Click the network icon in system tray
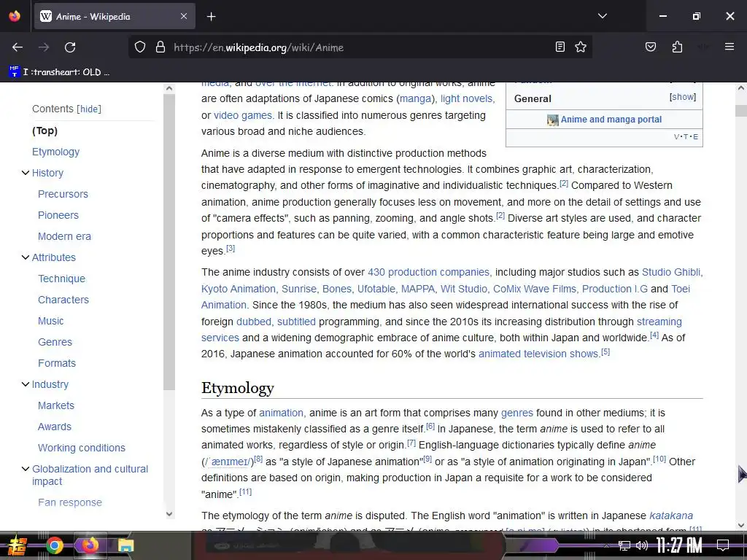 (624, 545)
